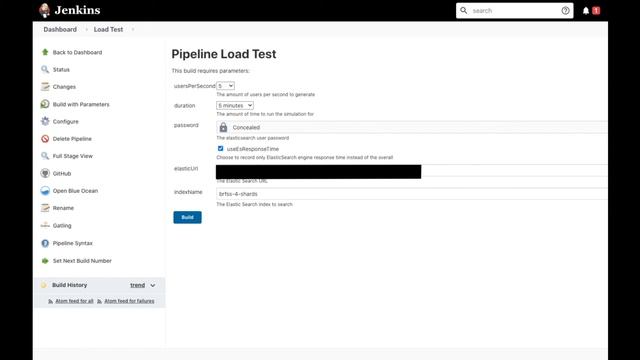
Task: Click the password lock icon
Action: (x=223, y=127)
